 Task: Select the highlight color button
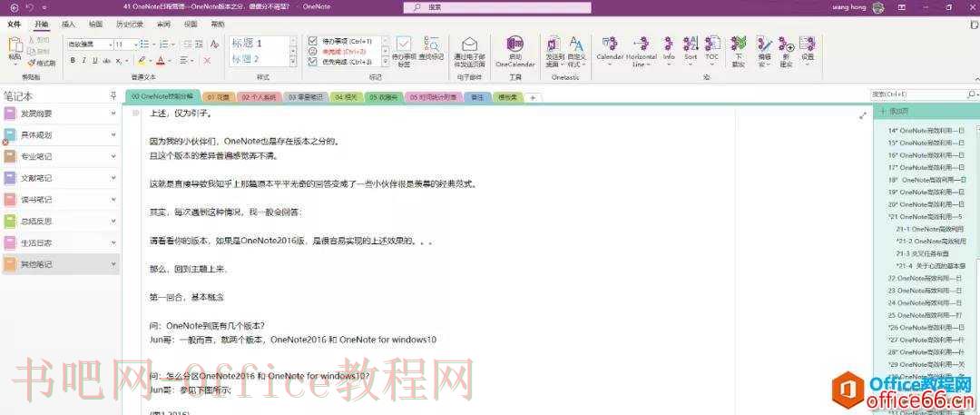pyautogui.click(x=142, y=61)
